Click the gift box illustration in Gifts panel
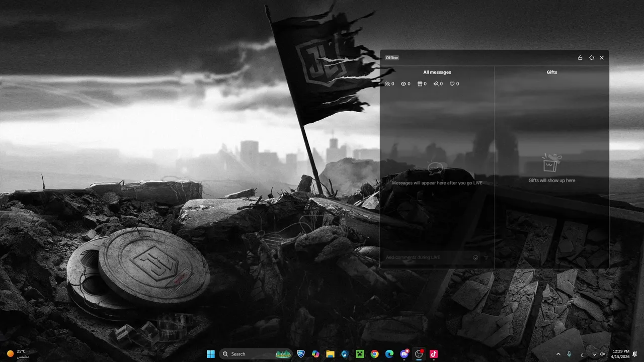This screenshot has height=362, width=644. point(552,163)
